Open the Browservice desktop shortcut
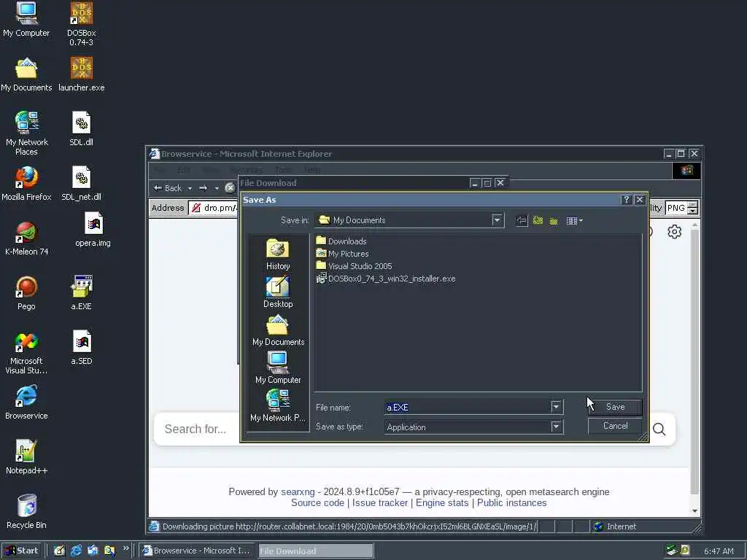 26,402
